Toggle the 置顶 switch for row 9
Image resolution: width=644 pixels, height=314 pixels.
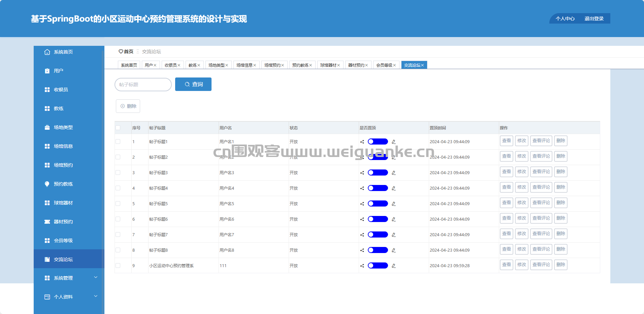coord(378,265)
